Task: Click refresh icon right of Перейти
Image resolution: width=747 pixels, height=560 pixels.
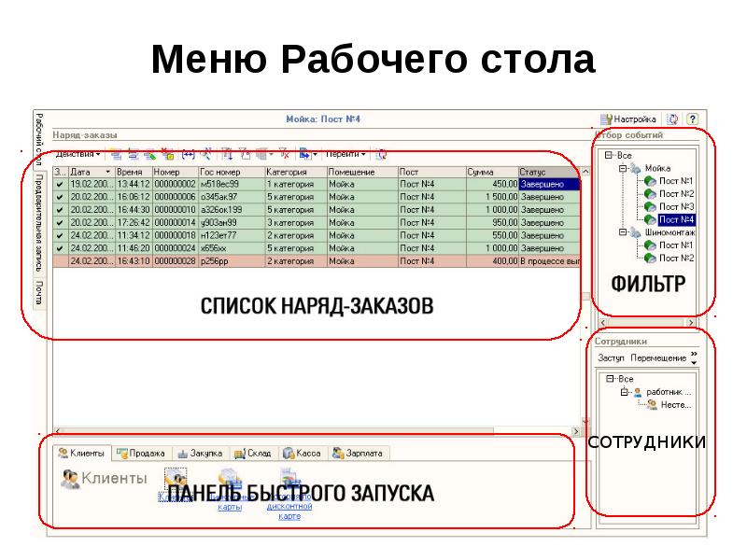Action: [382, 154]
